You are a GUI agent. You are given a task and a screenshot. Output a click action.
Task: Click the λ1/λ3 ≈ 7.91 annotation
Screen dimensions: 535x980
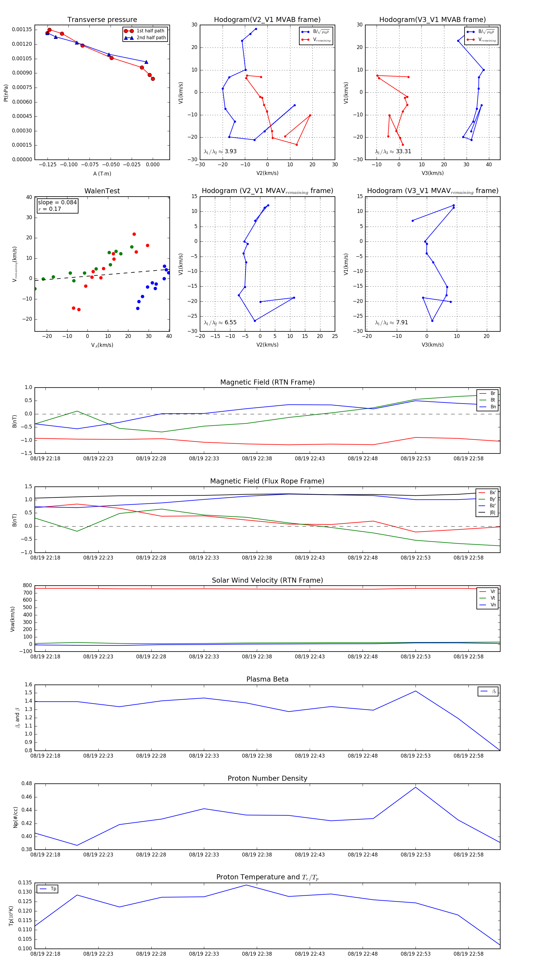[x=391, y=323]
